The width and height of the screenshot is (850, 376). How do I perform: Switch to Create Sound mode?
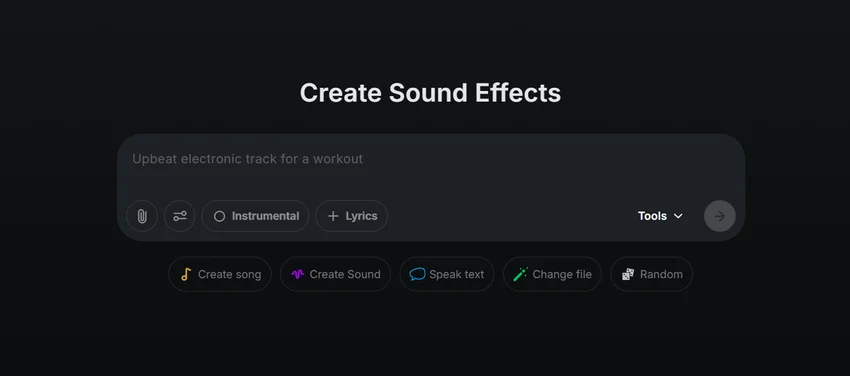[336, 274]
